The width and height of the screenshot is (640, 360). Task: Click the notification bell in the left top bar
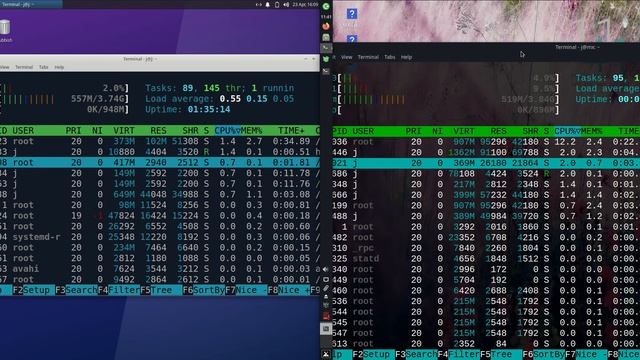pyautogui.click(x=268, y=4)
